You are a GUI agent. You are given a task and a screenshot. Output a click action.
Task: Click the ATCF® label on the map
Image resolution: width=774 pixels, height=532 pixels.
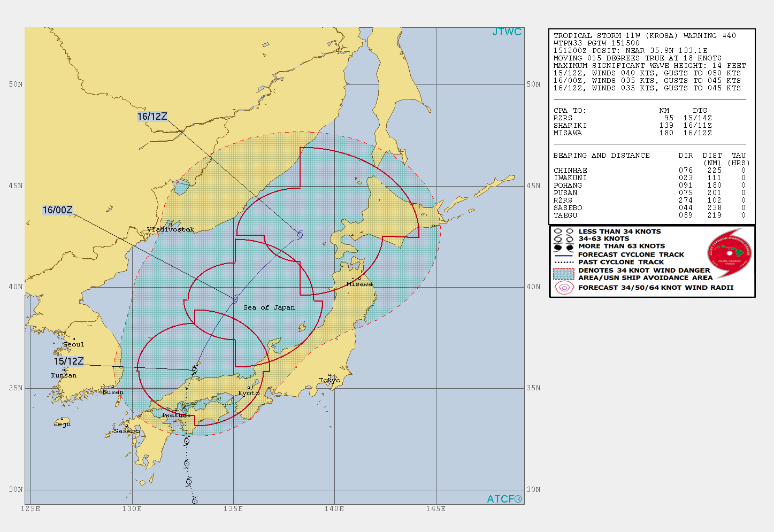pyautogui.click(x=504, y=499)
